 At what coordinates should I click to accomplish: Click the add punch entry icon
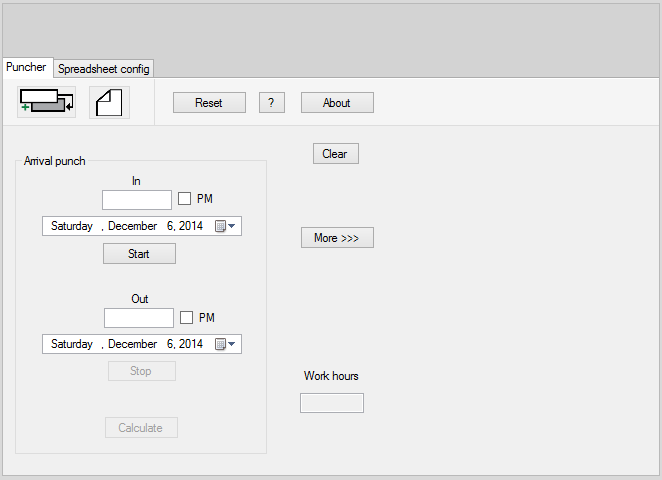pyautogui.click(x=46, y=102)
